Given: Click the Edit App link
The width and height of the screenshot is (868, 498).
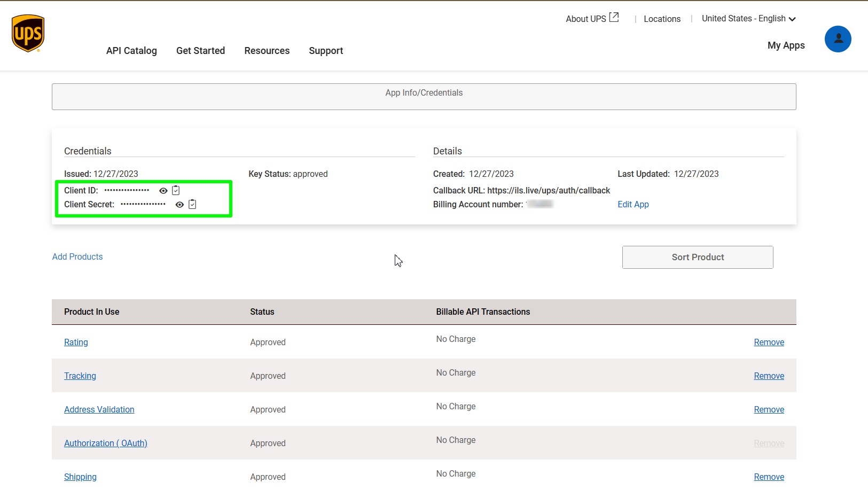Looking at the screenshot, I should [633, 204].
